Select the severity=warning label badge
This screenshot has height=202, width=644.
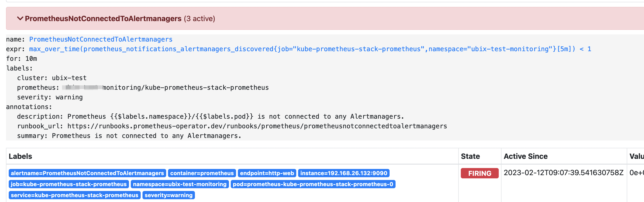169,195
